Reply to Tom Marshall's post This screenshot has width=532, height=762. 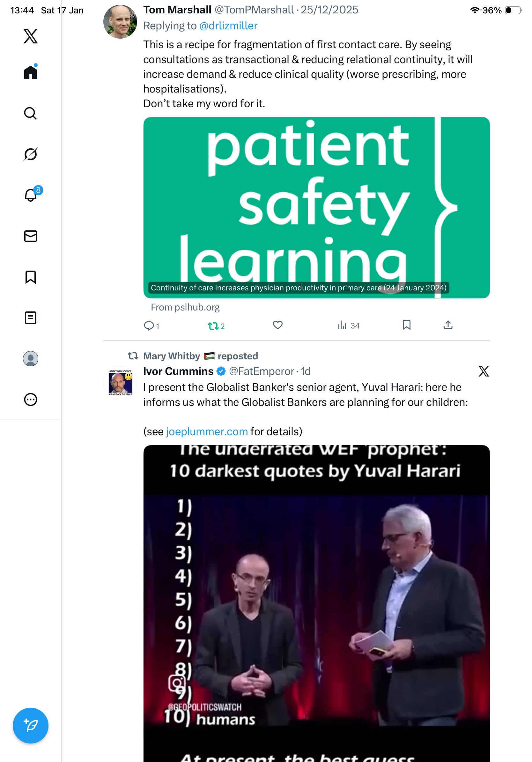tap(151, 326)
